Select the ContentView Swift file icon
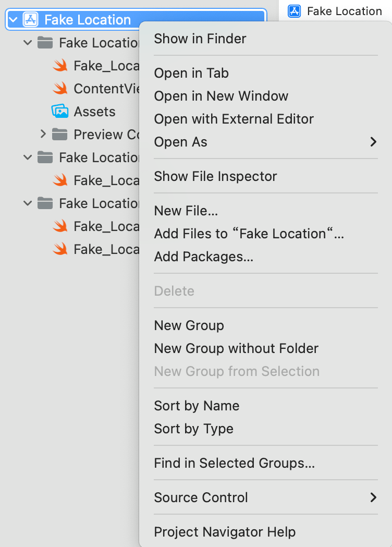Viewport: 392px width, 547px height. click(60, 88)
